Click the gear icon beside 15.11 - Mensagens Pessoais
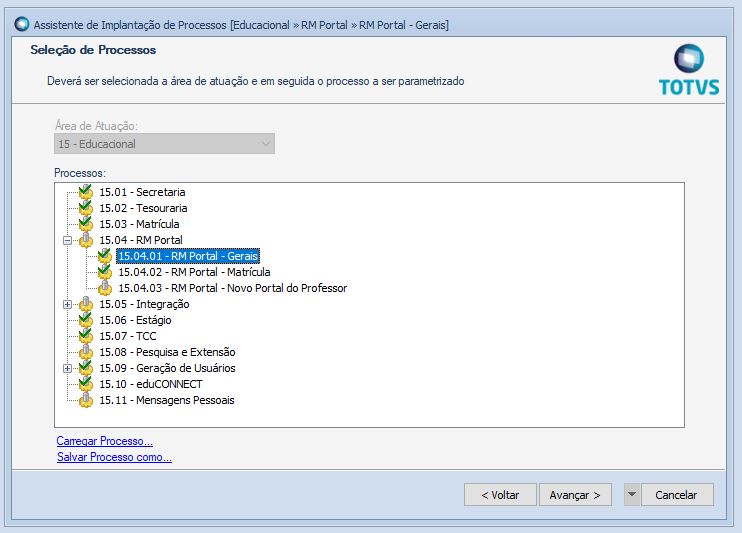 coord(86,400)
